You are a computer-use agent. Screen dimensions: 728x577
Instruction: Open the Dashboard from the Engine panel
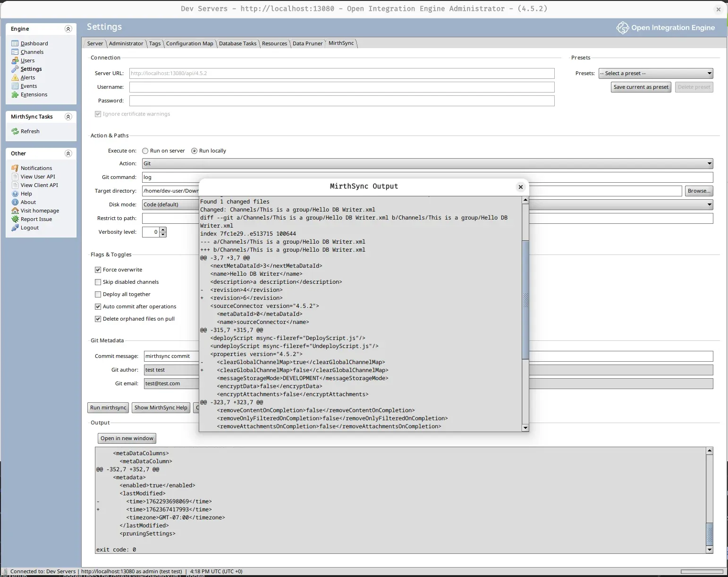point(34,43)
